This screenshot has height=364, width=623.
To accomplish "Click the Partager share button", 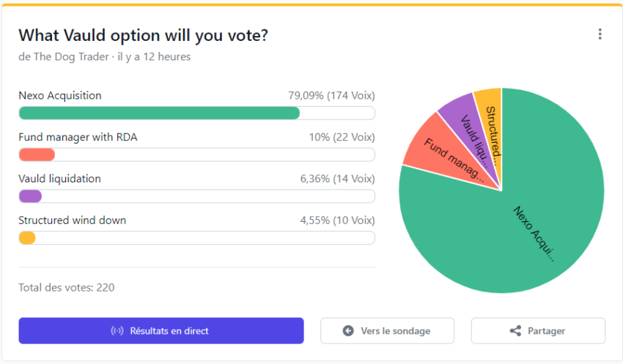I will [x=538, y=330].
